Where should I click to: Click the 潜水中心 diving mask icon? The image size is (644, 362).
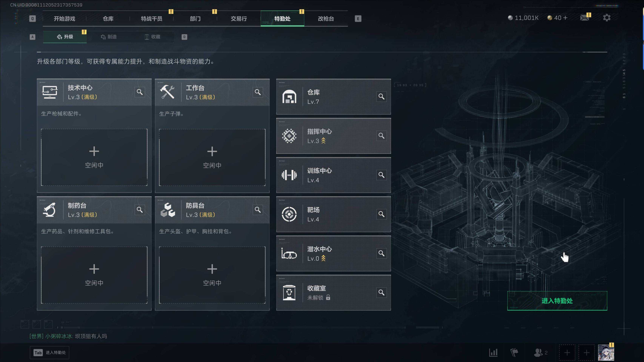289,253
